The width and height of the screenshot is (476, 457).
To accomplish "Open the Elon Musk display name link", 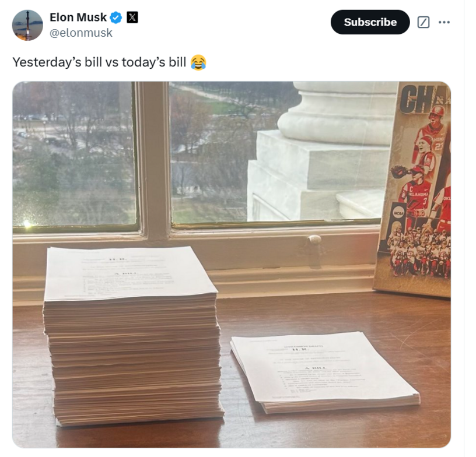I will [x=78, y=17].
